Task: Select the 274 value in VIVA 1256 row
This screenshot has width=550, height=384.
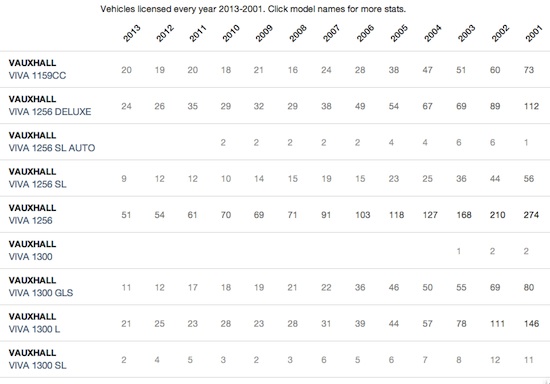Action: coord(531,215)
